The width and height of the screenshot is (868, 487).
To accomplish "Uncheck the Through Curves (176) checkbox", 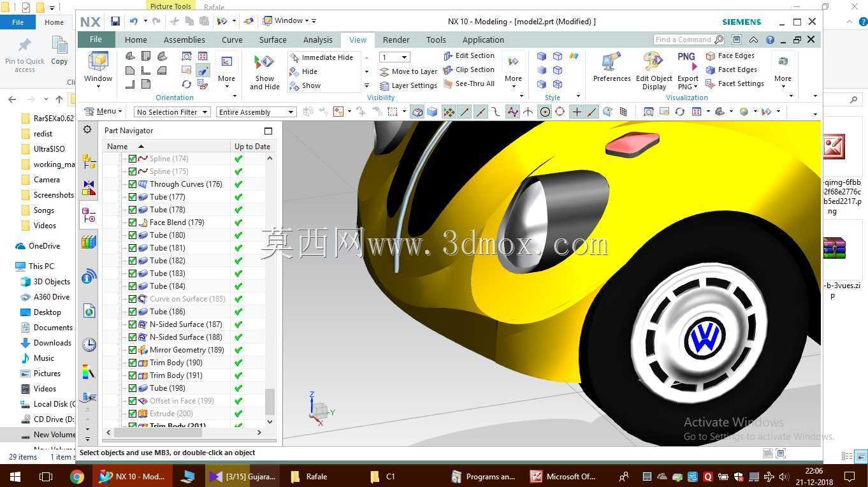I will [x=133, y=184].
